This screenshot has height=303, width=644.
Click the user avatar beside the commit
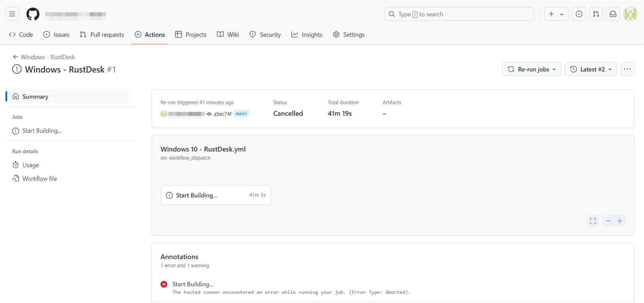click(164, 114)
